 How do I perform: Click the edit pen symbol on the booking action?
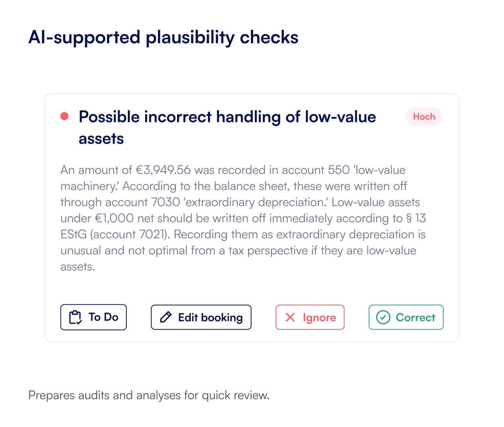click(x=165, y=317)
